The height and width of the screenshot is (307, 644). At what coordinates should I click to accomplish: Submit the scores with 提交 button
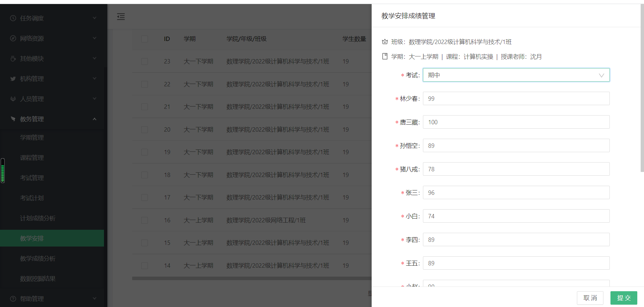point(624,298)
